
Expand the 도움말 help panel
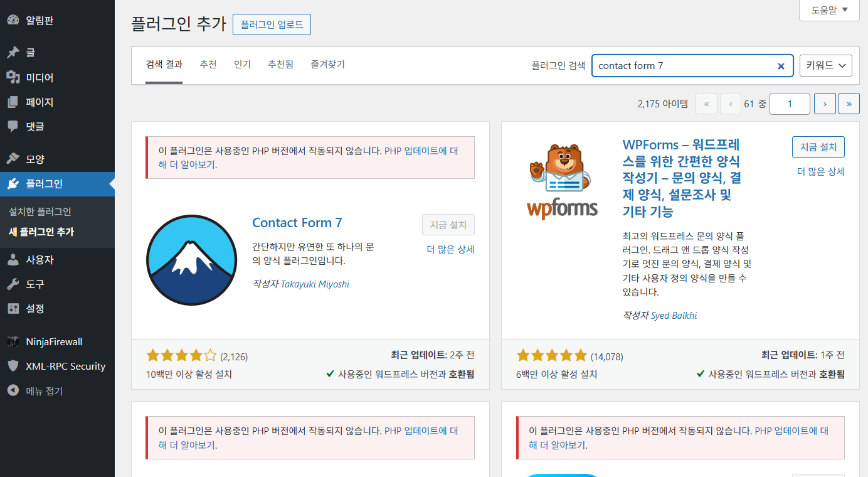pos(829,9)
